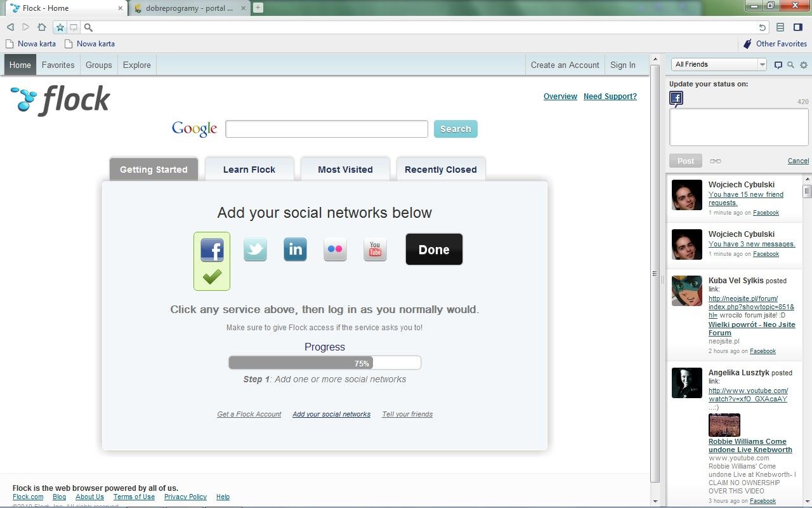Image resolution: width=812 pixels, height=508 pixels.
Task: Open sidebar settings gear
Action: (804, 65)
